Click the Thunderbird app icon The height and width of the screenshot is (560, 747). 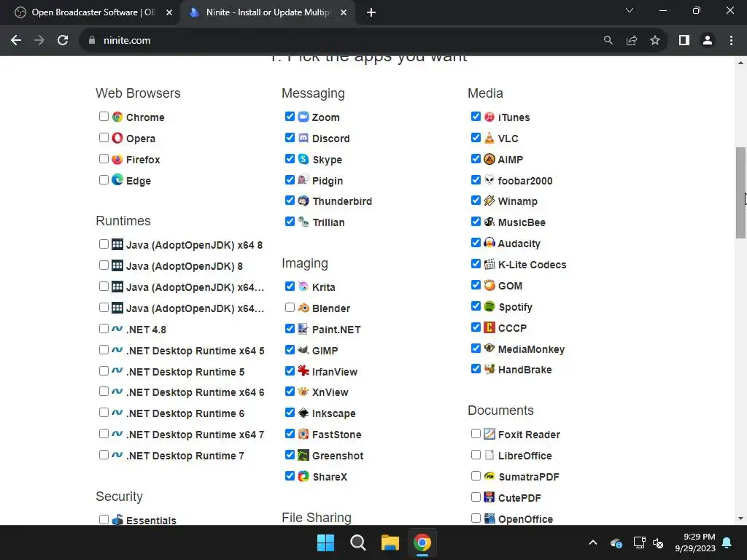[x=303, y=201]
